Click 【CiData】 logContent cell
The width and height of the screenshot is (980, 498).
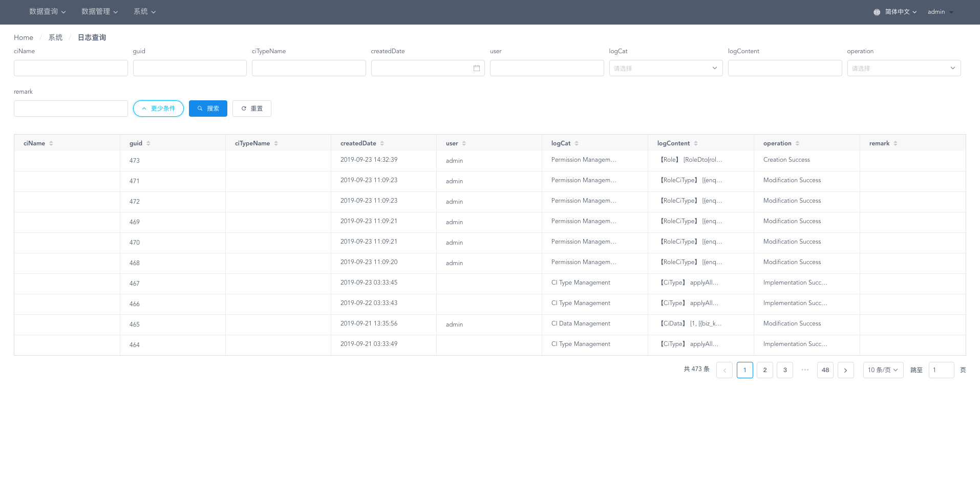point(690,323)
